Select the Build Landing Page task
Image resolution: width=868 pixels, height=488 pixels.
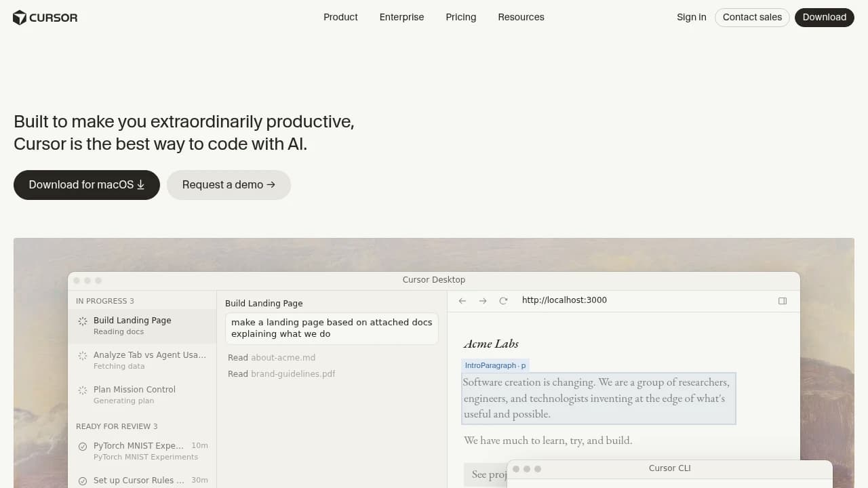142,326
